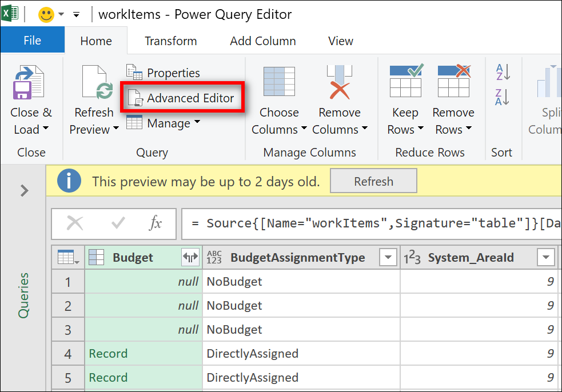Click the null Budget cell in row 1
The image size is (562, 392).
pos(144,282)
